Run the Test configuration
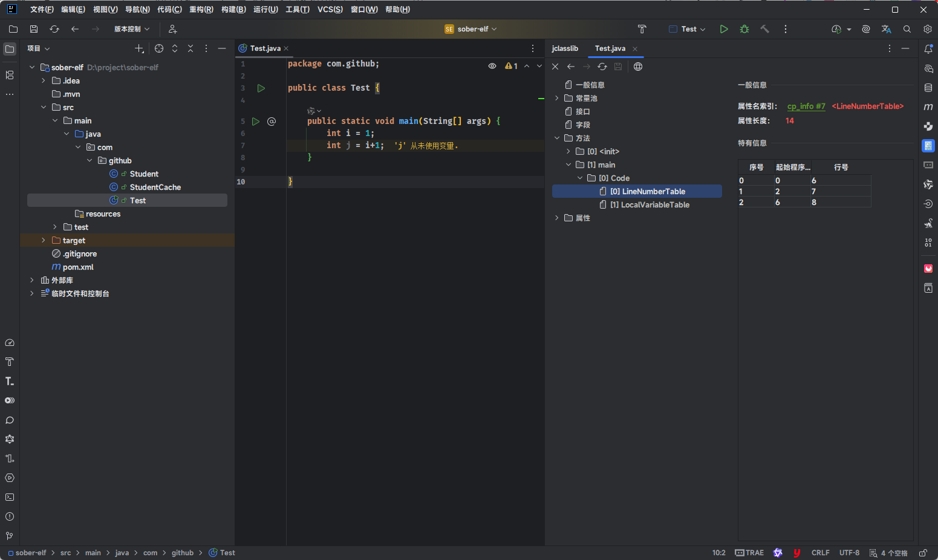The width and height of the screenshot is (938, 560). (723, 29)
